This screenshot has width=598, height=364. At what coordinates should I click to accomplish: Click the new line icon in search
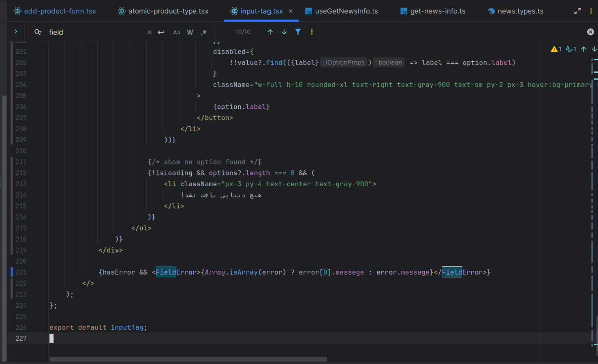161,32
